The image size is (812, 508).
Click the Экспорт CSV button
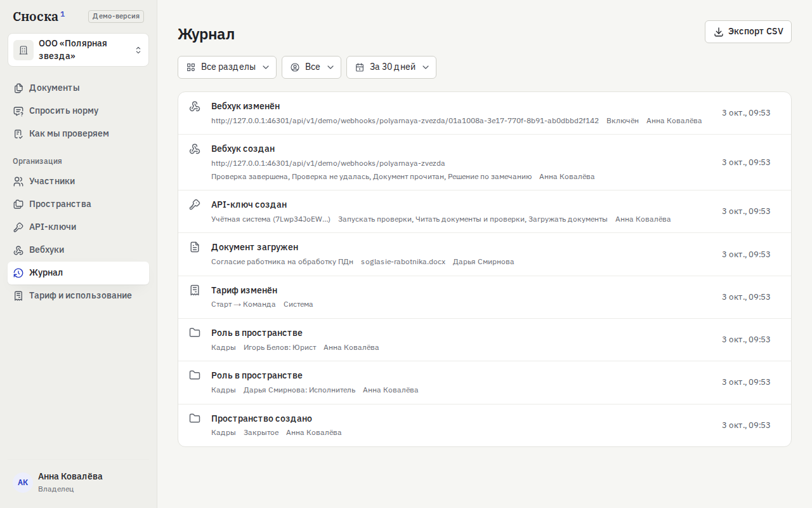coord(748,32)
